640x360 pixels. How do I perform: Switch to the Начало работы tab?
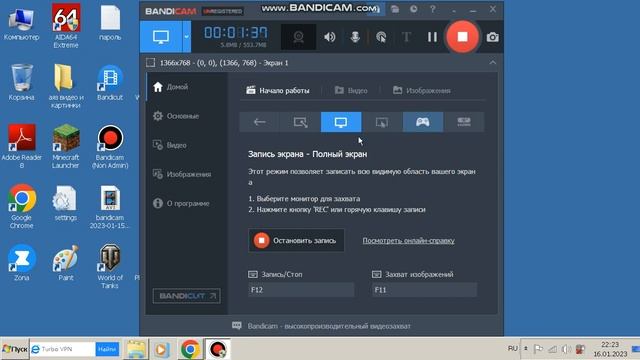(278, 90)
